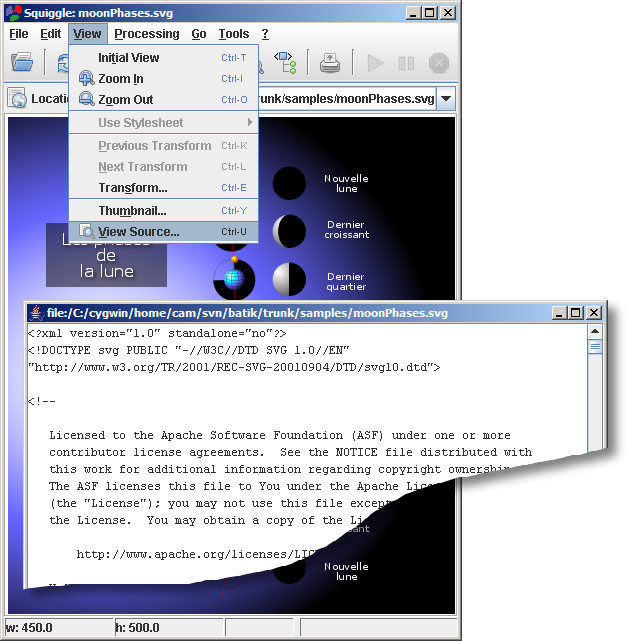Click the Open file folder icon

pos(22,63)
